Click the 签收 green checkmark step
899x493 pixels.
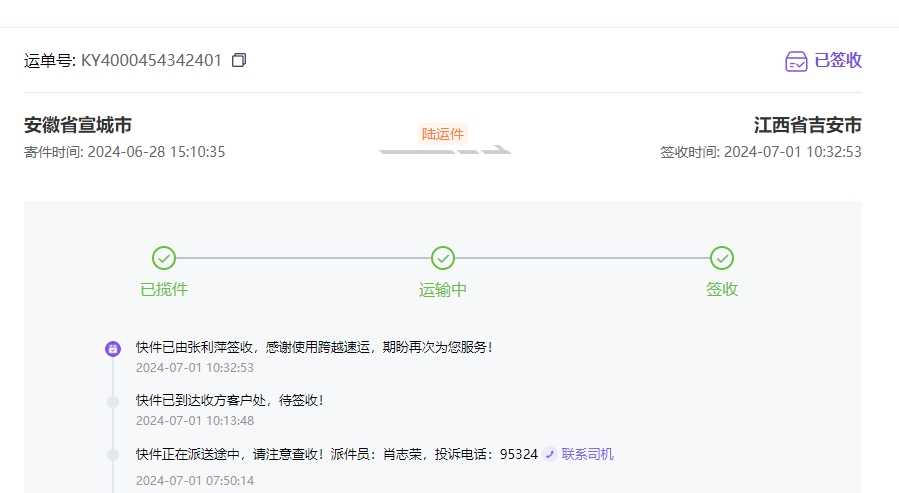[722, 258]
